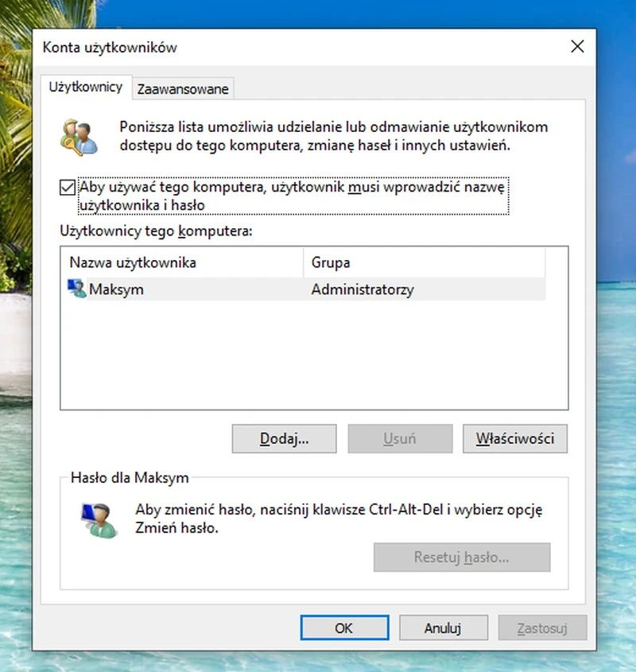Open Właściwości for the selected user

coord(514,438)
